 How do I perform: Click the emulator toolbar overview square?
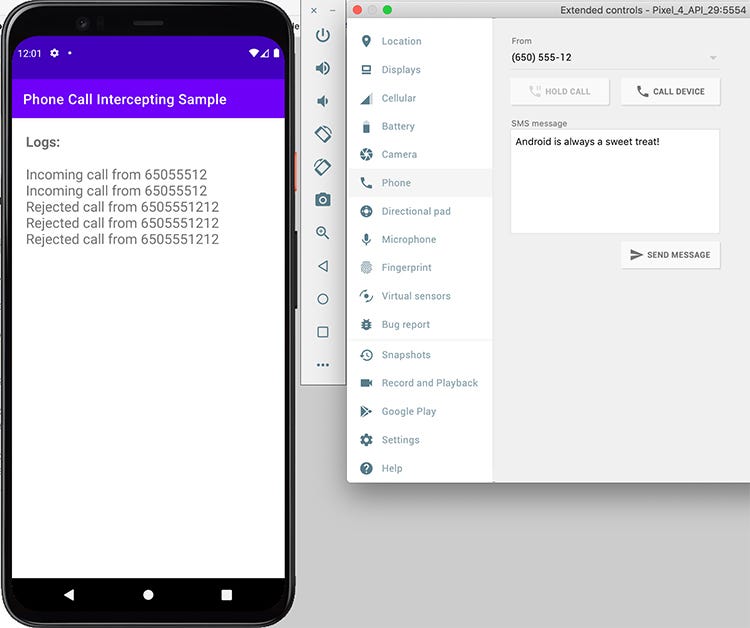pos(323,332)
